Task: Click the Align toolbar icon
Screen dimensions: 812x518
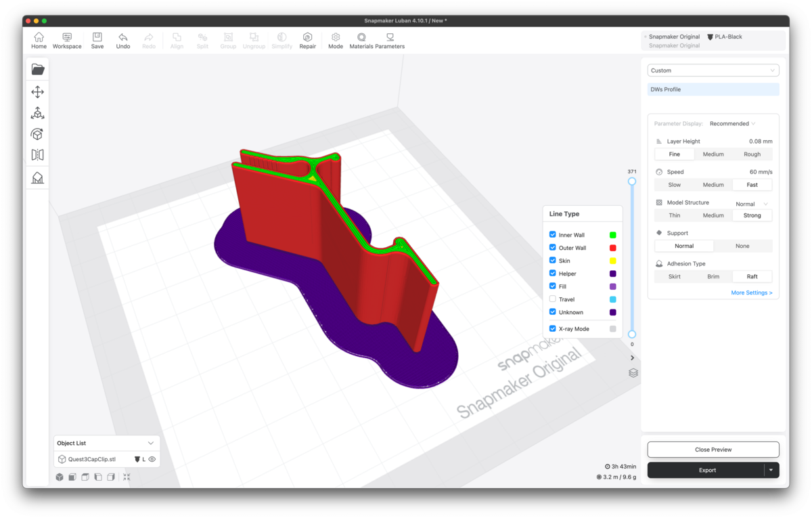Action: point(177,41)
